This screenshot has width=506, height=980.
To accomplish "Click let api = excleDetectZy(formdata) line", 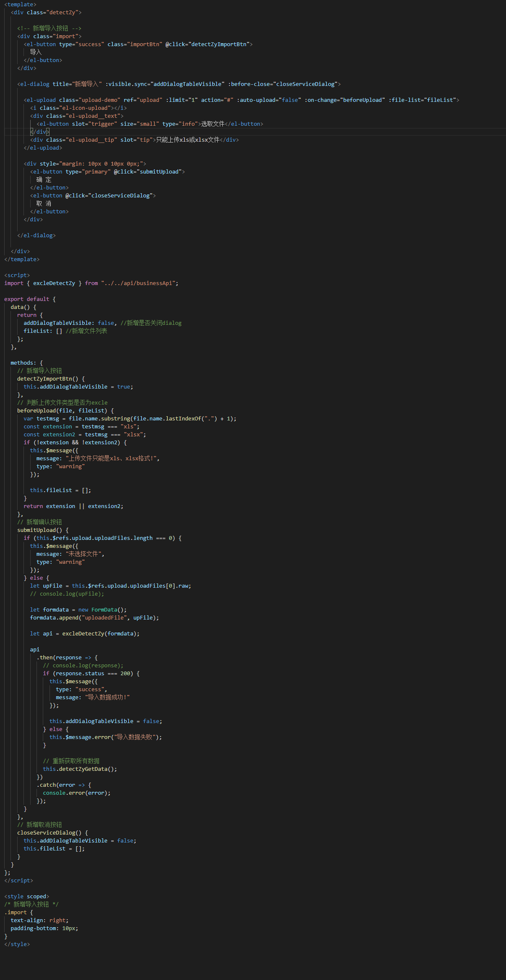I will tap(85, 633).
